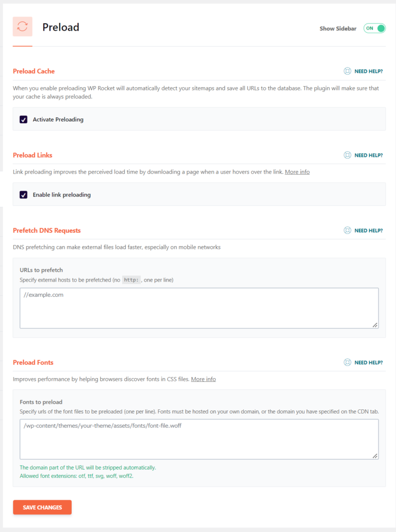Click resize handle of Fonts to preload box

(x=375, y=456)
